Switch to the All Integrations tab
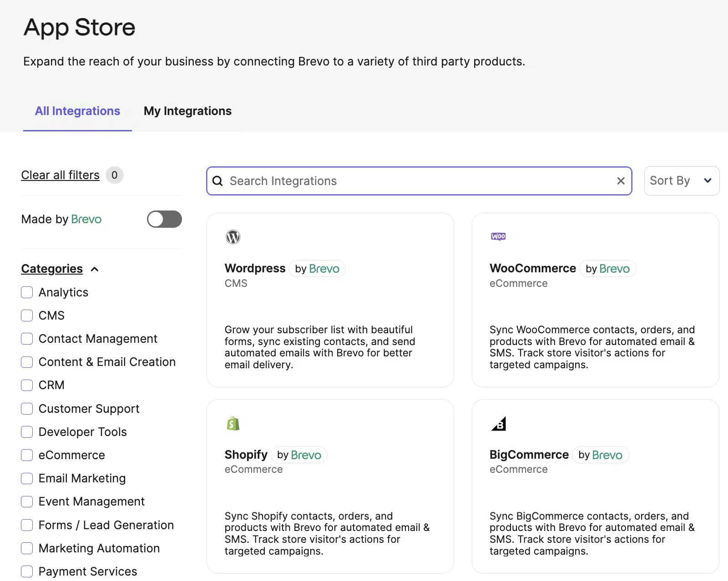This screenshot has height=581, width=728. [77, 111]
